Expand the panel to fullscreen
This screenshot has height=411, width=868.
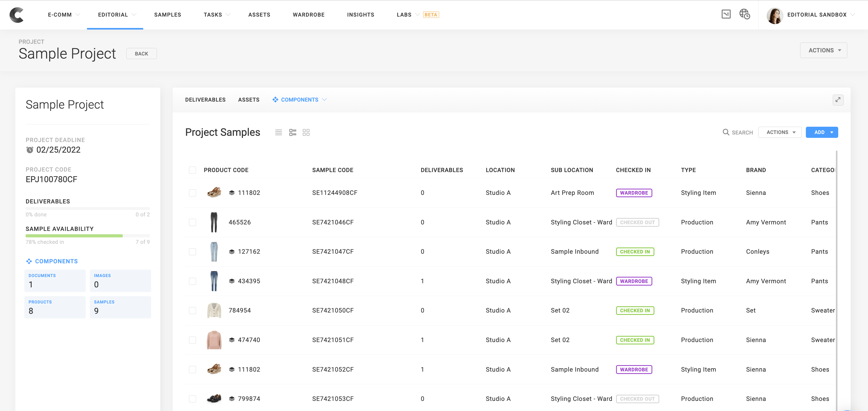(838, 100)
